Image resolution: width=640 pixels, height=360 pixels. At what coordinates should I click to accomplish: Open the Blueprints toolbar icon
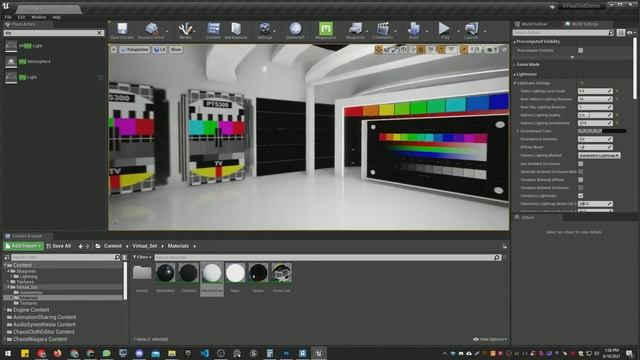[355, 31]
